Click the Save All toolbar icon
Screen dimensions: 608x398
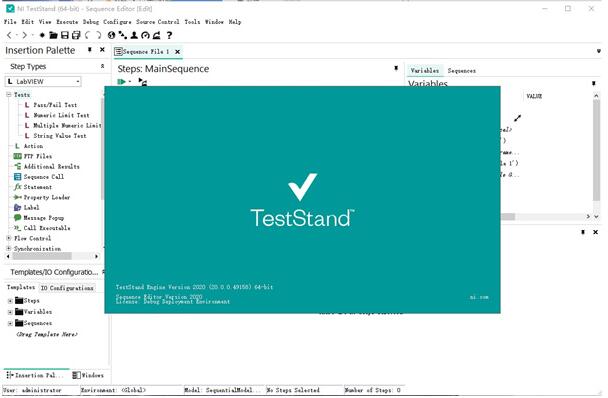pyautogui.click(x=76, y=35)
